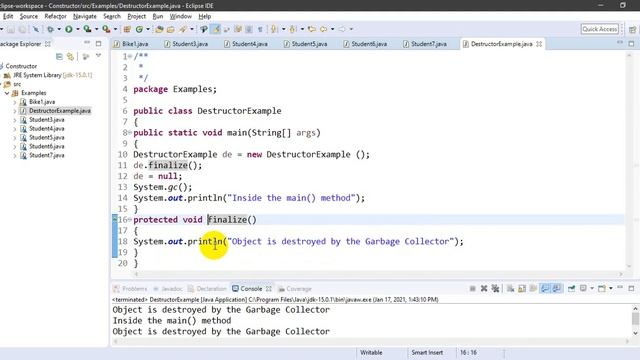Click the Open Task folder icon
The image size is (640, 360).
point(171,29)
